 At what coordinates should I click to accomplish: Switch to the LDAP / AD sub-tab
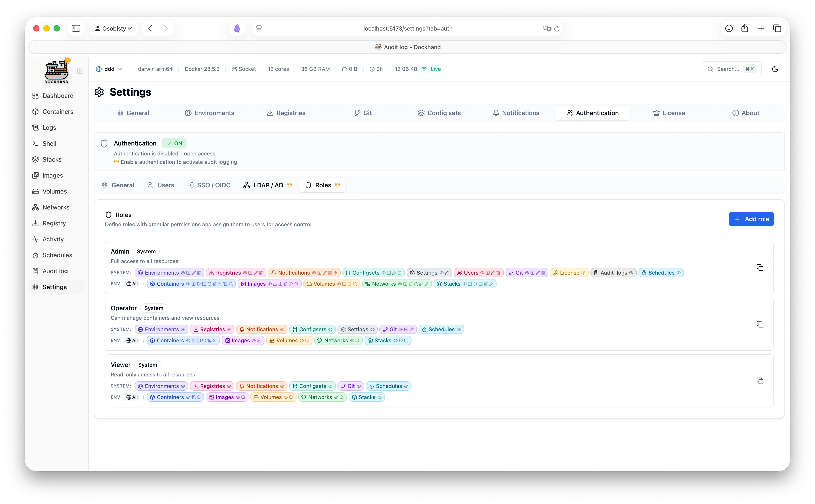click(x=268, y=185)
